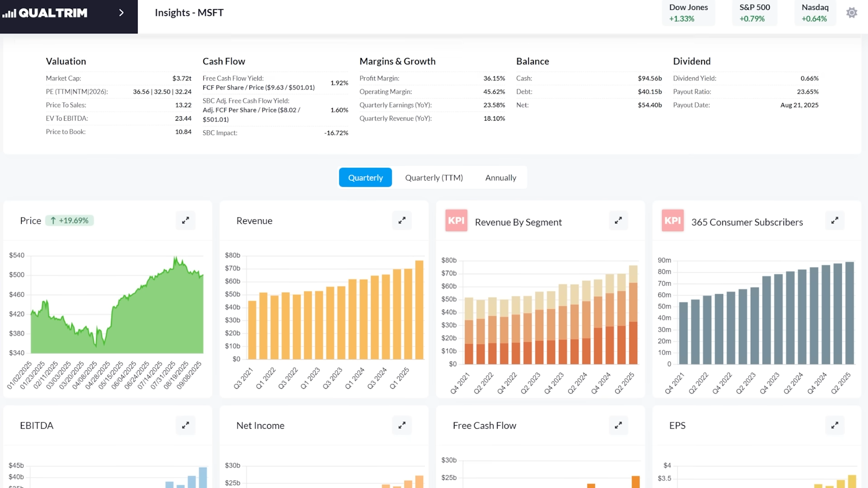Select the Quarterly (TTM) tab
This screenshot has width=868, height=488.
[434, 177]
